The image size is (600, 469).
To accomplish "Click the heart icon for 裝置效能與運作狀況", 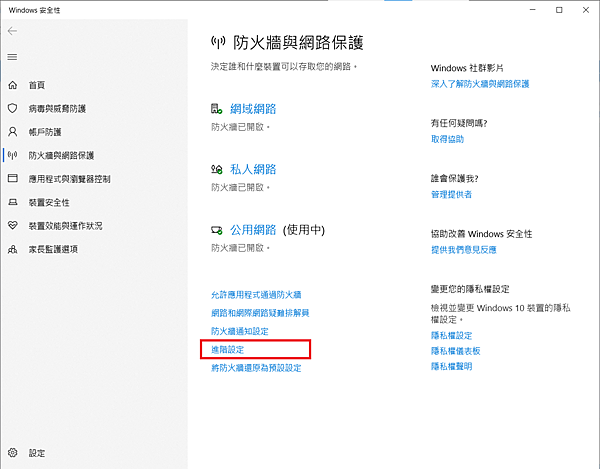I will (x=13, y=225).
